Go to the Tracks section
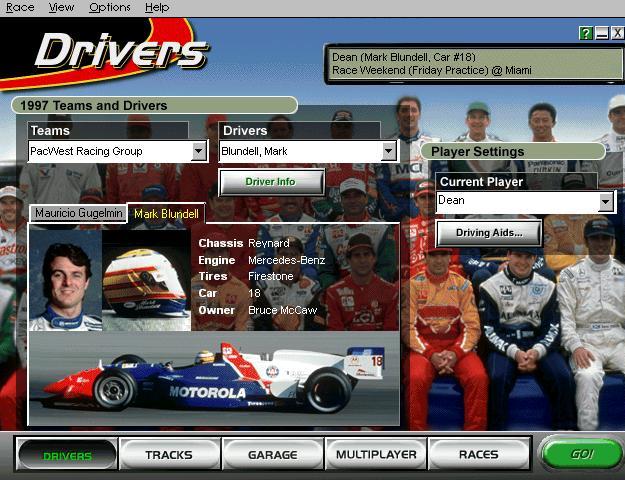 pos(169,454)
